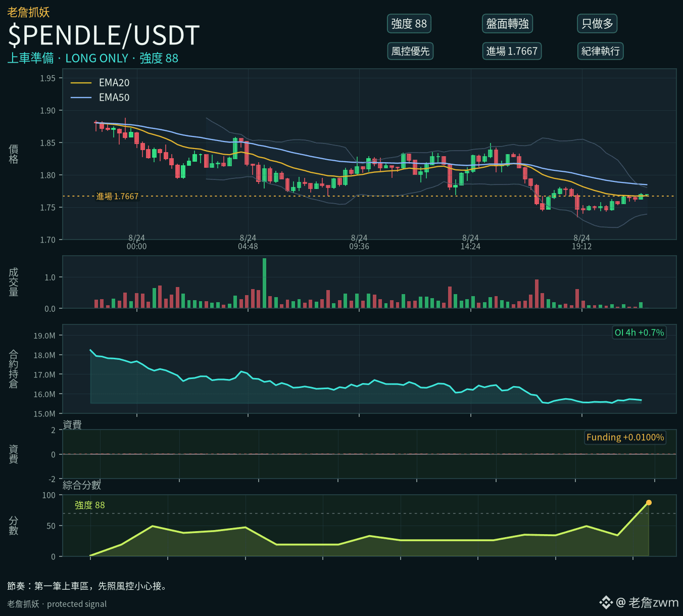Click the 8/24 14:24 time axis label
The height and width of the screenshot is (616, 683).
click(470, 242)
